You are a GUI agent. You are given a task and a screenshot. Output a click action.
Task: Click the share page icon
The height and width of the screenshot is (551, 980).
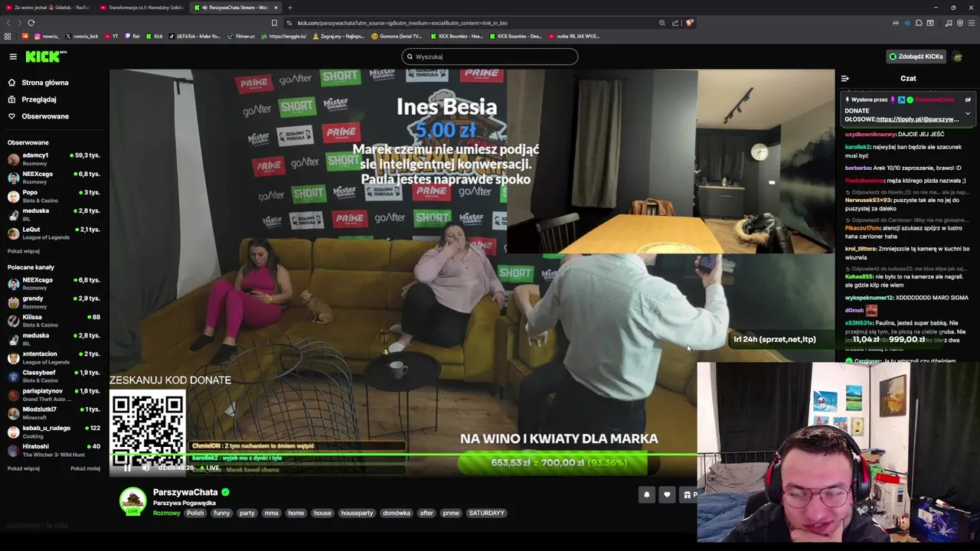tap(675, 23)
